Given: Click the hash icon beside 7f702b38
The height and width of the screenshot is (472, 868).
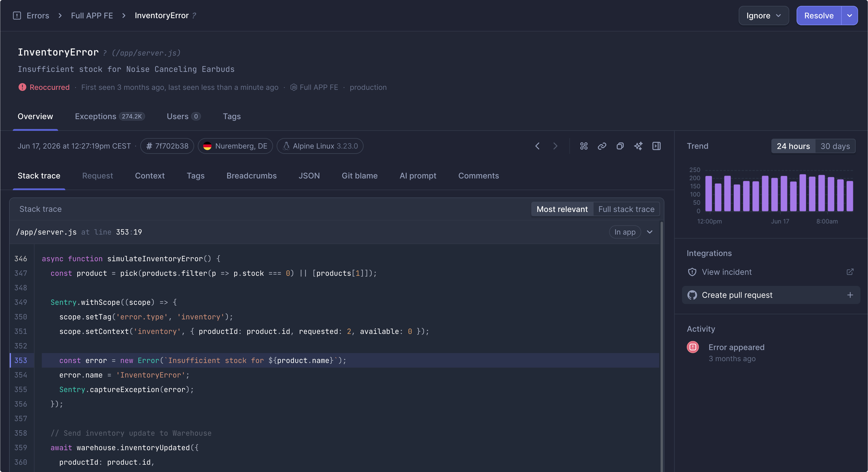Looking at the screenshot, I should 149,146.
